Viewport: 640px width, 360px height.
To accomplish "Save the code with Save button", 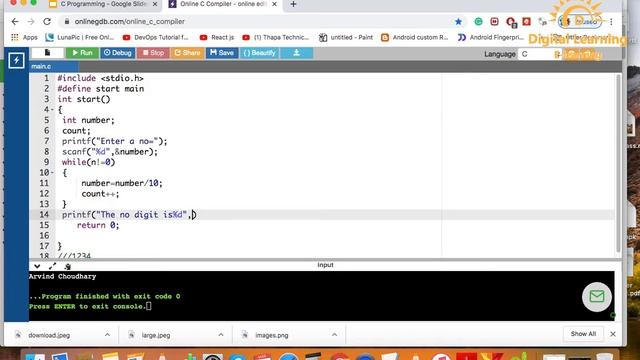I will coord(222,53).
